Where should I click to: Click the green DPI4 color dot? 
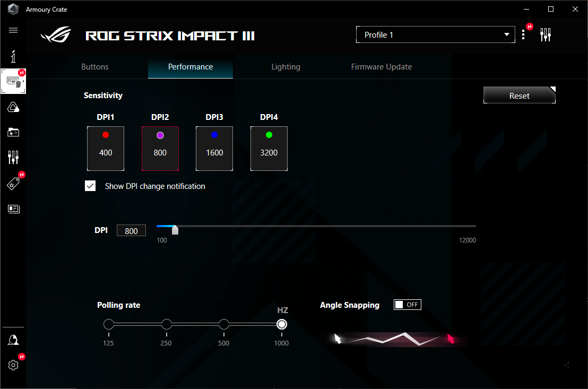(x=269, y=135)
